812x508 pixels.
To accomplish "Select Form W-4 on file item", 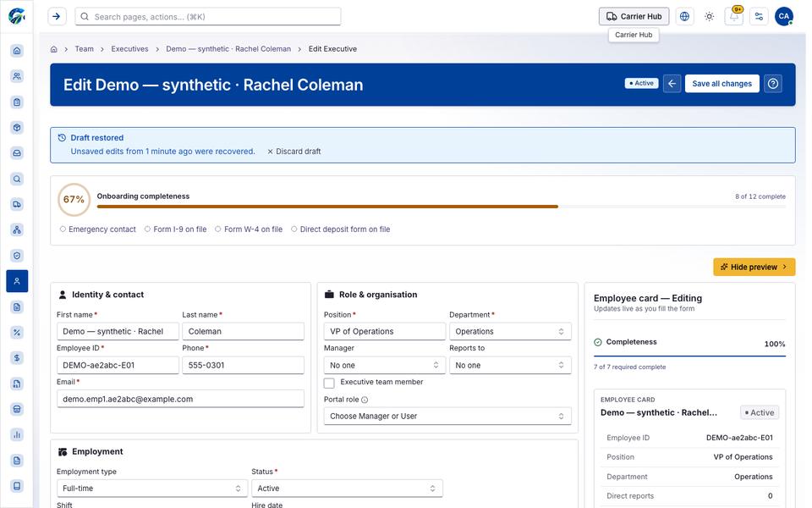I will pyautogui.click(x=249, y=229).
